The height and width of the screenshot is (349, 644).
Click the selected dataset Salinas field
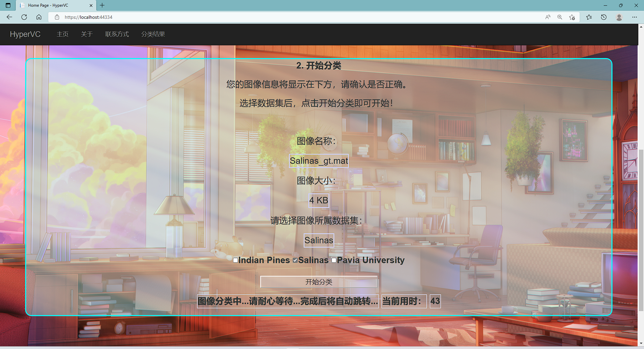[319, 240]
